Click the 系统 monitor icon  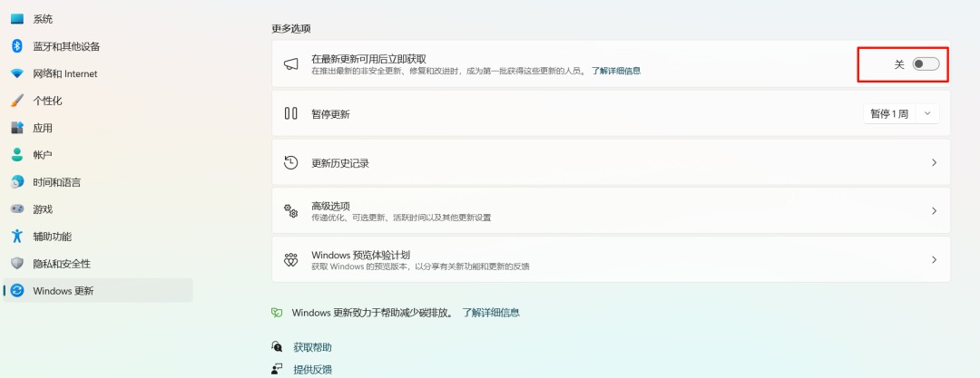17,19
